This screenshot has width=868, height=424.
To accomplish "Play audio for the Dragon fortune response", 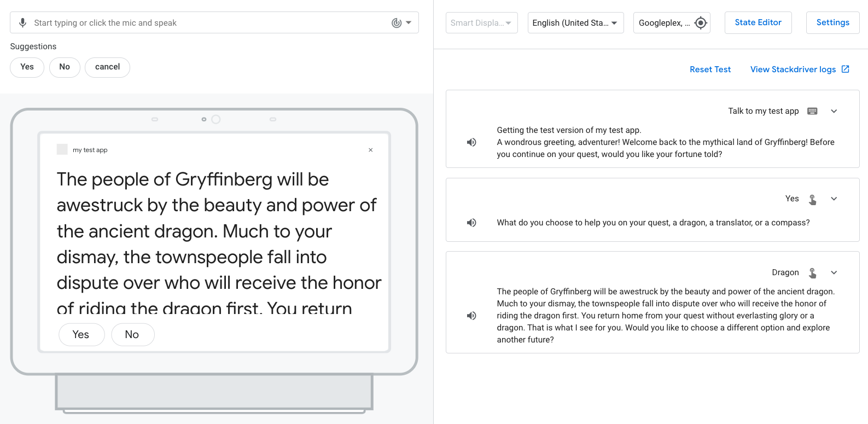I will coord(471,316).
